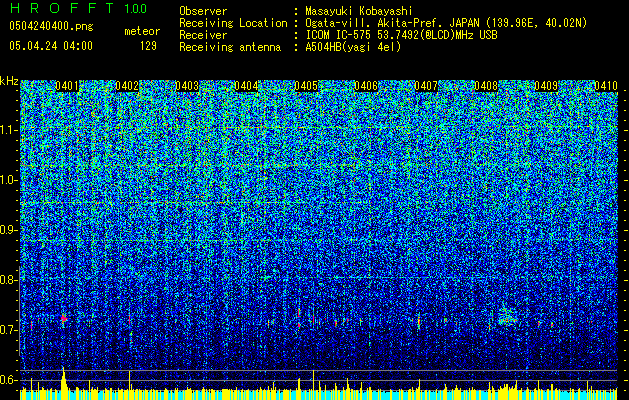Click the Receiving antenna label
Screen dimensions: 629x400
click(230, 47)
